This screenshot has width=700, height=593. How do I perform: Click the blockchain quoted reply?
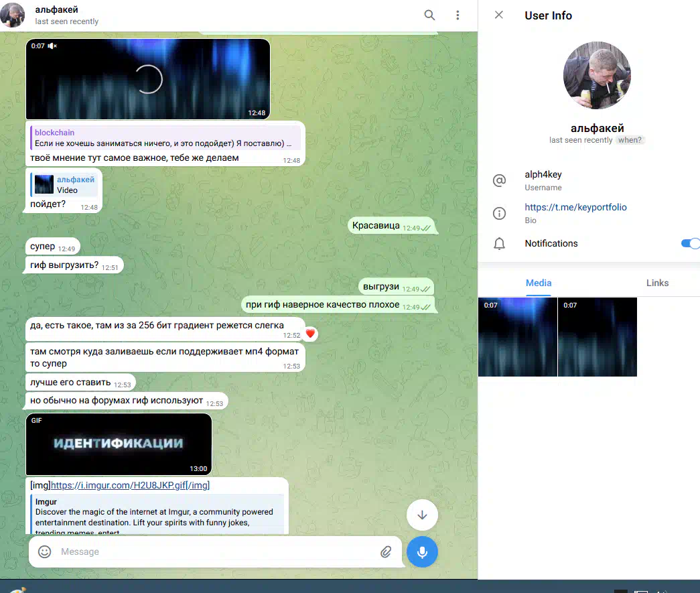(165, 138)
